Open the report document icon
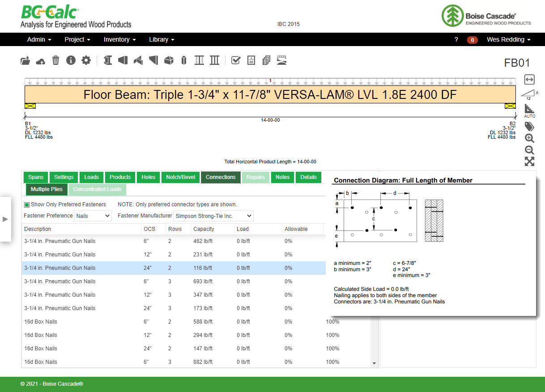Viewport: 545px width, 392px height. [x=251, y=60]
